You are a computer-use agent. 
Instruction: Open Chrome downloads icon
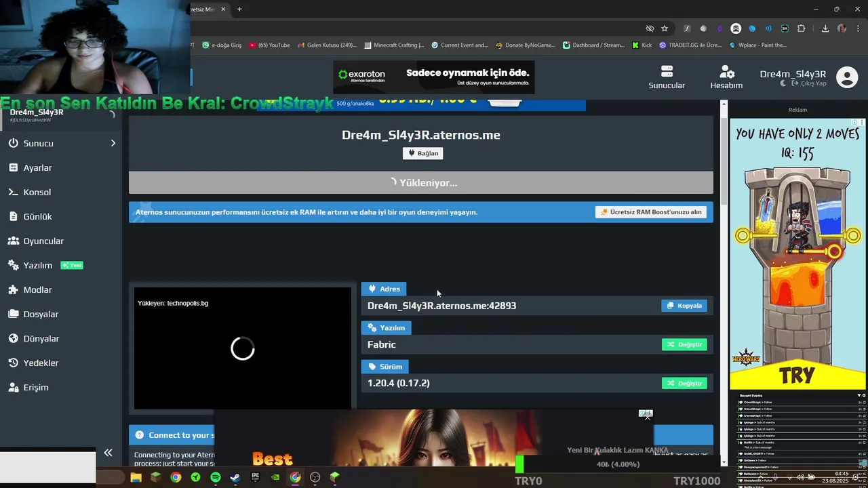(825, 28)
